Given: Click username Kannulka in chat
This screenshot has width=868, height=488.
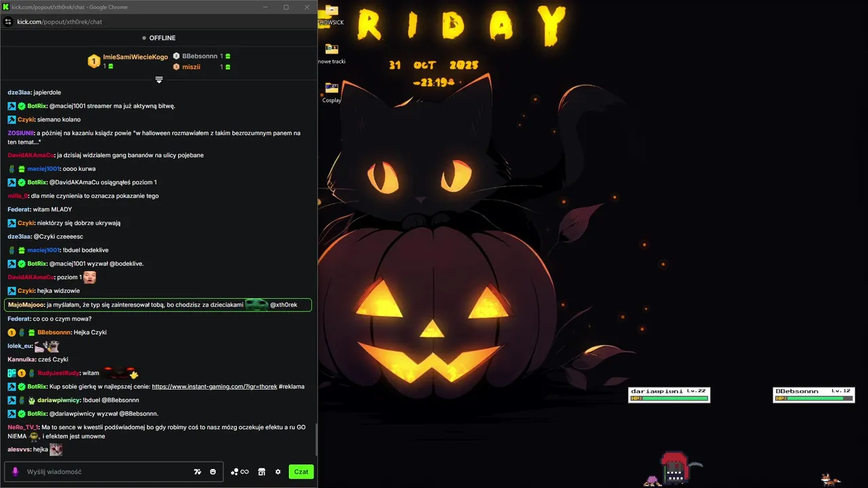Looking at the screenshot, I should pos(22,359).
